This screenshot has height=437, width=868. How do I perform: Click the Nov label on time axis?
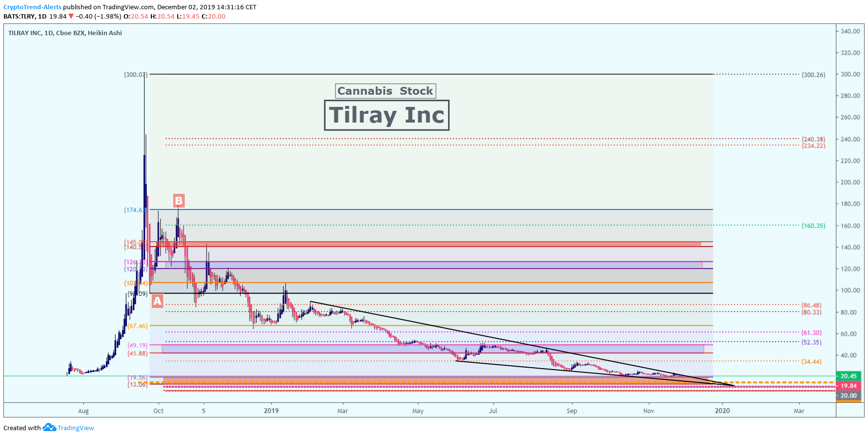coord(649,411)
